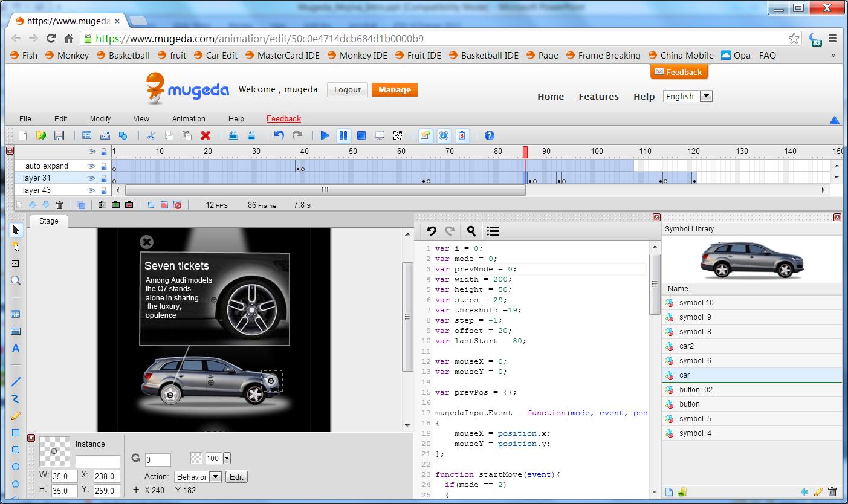Select the arrow Selection tool
The image size is (848, 504).
coord(16,230)
